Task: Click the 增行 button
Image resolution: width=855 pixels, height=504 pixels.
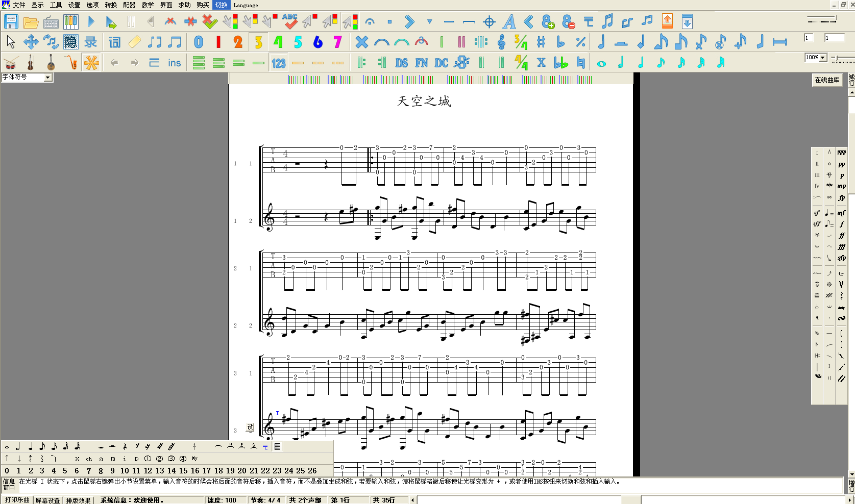Action: coord(851,485)
